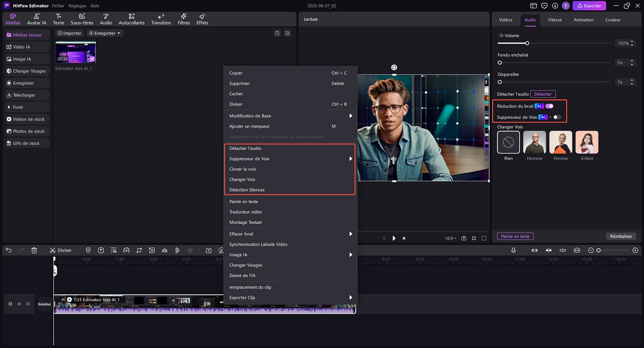Fit timeline to window with the double-arrow icon

click(577, 251)
